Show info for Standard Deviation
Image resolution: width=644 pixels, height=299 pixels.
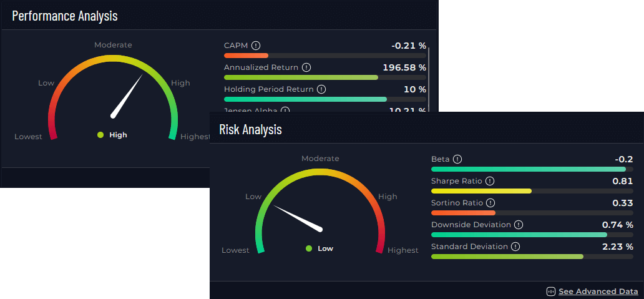point(515,247)
